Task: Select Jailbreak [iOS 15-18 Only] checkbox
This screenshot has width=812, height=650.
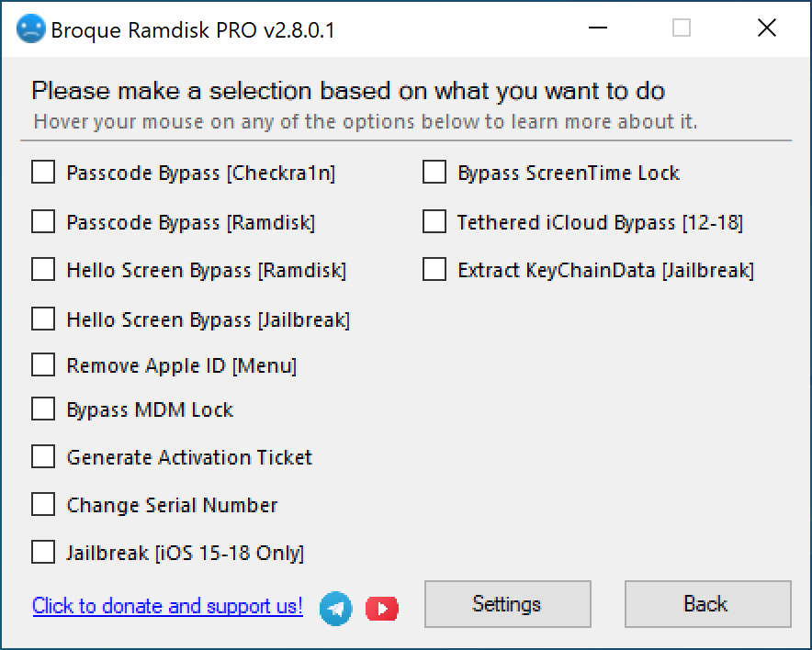Action: [x=43, y=552]
